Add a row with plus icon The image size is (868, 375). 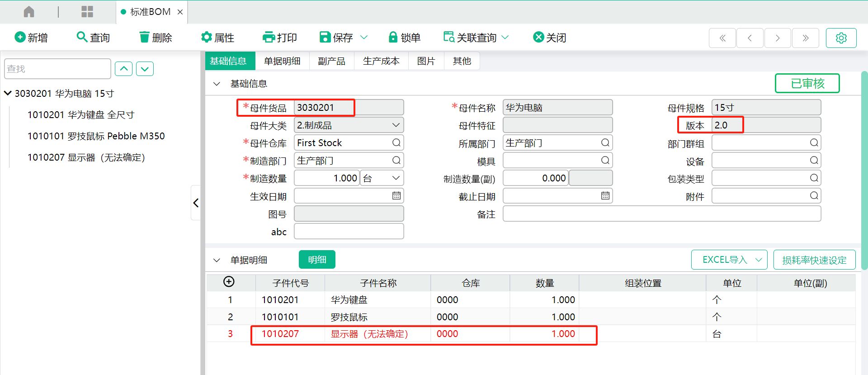(x=229, y=282)
